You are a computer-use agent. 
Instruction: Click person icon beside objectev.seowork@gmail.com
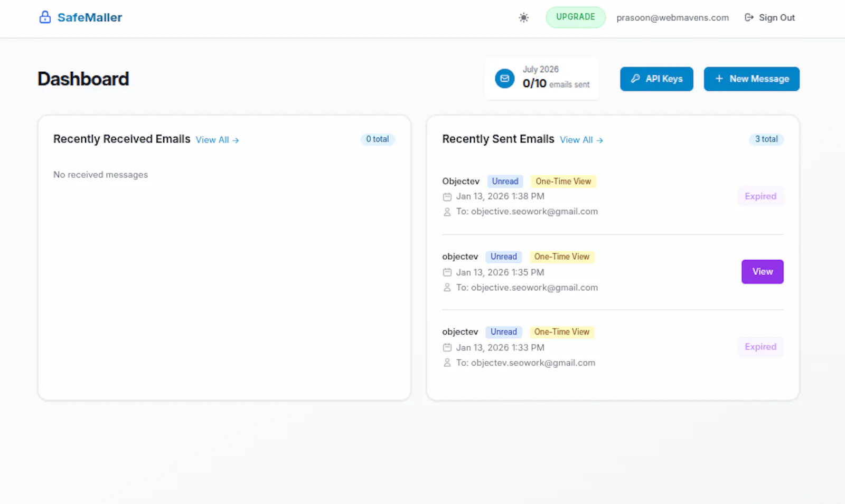click(x=447, y=363)
